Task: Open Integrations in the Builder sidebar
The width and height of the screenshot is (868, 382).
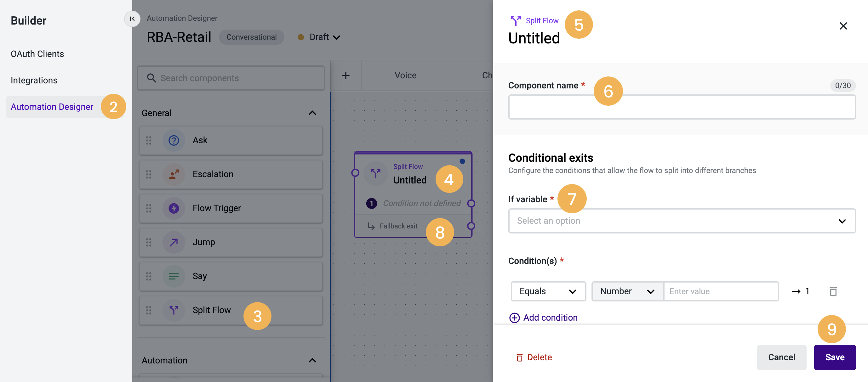Action: click(x=34, y=80)
